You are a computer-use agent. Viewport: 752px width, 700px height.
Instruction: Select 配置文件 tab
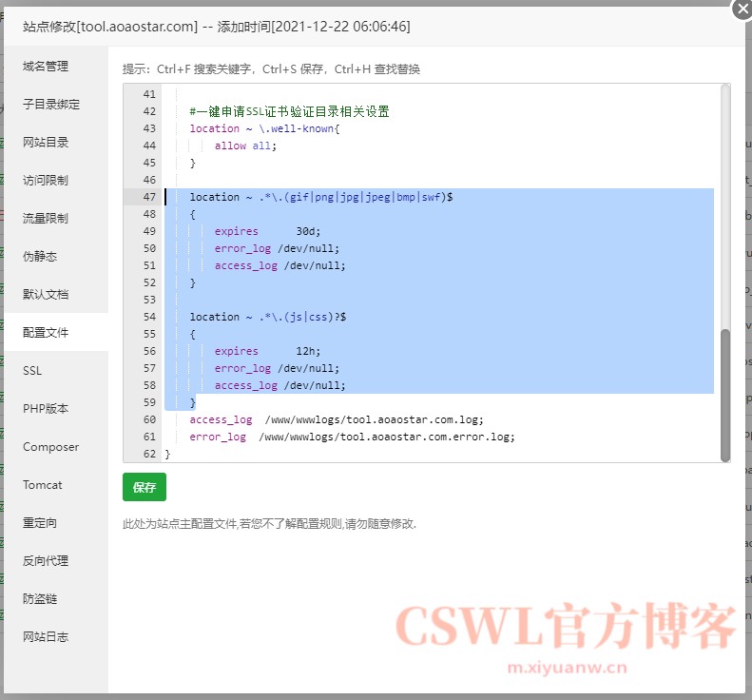coord(46,333)
